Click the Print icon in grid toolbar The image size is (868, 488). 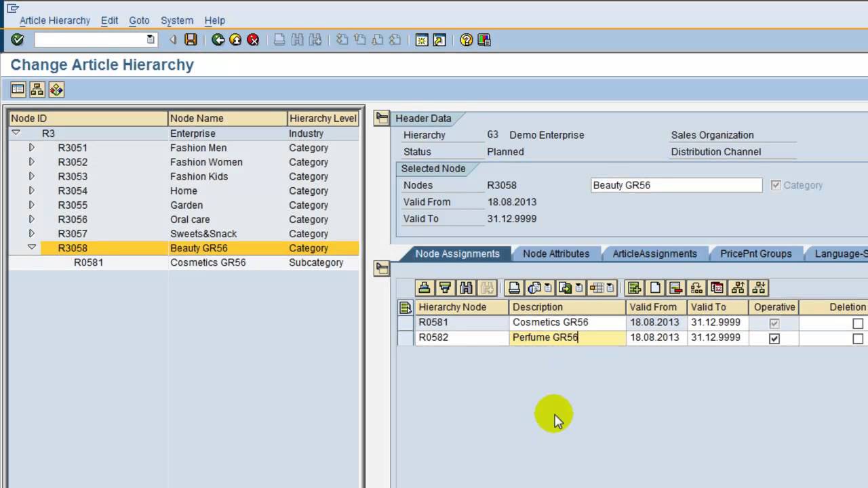tap(514, 288)
